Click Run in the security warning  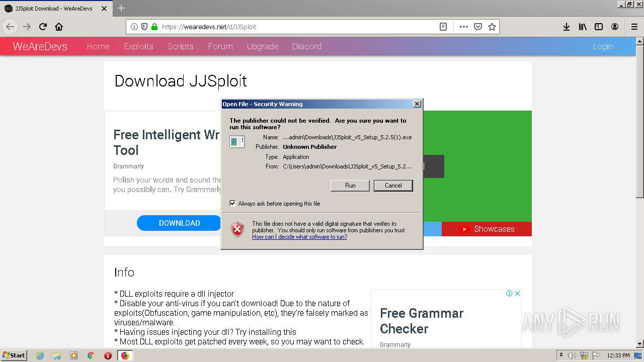(350, 186)
